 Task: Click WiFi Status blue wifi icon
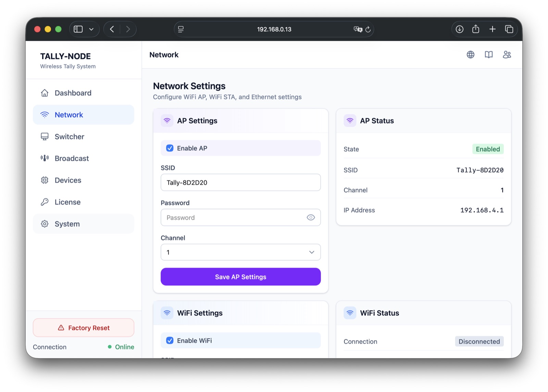(350, 313)
